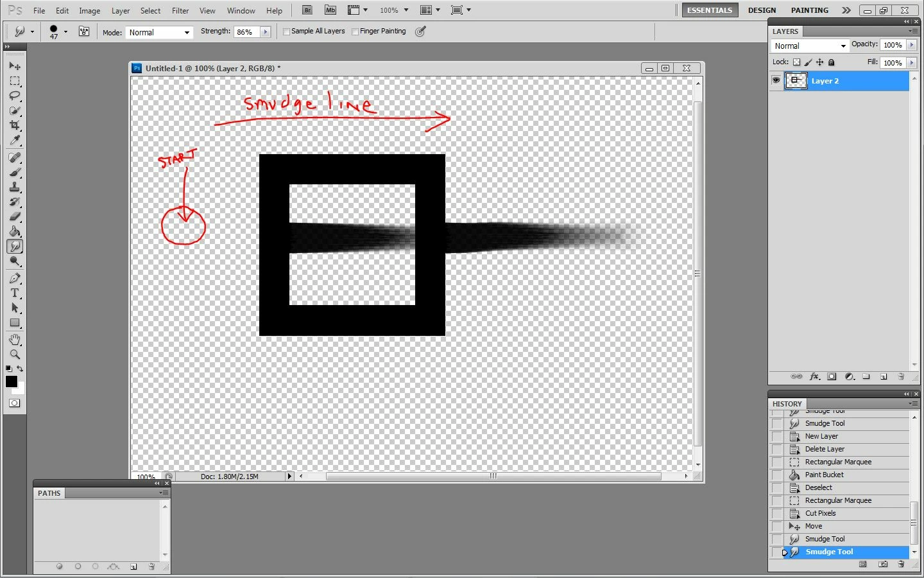Swap foreground and background colors
This screenshot has height=578, width=924.
tap(21, 369)
